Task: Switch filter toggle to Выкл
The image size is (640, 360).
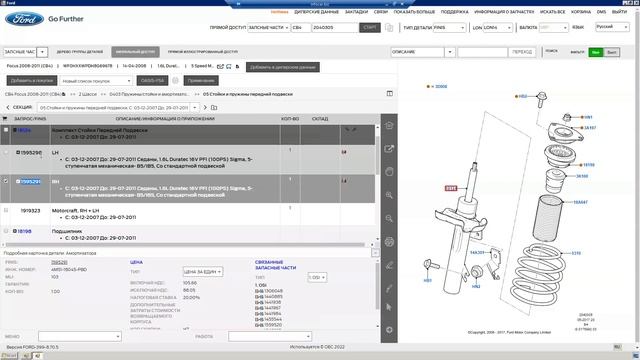Action: (611, 52)
